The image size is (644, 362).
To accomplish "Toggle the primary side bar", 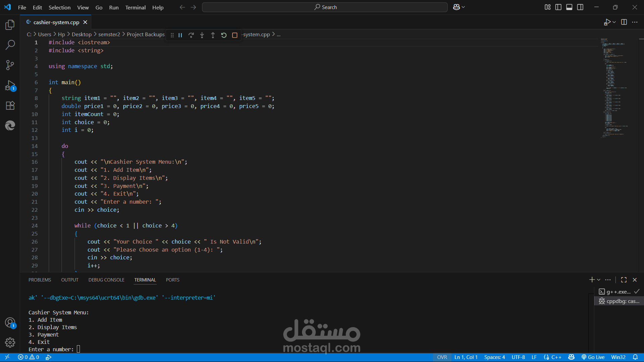I will coord(558,7).
